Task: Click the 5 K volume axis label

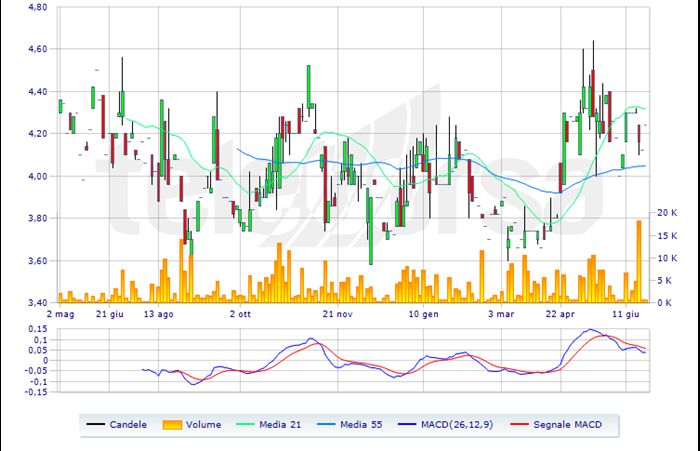Action: pos(669,280)
